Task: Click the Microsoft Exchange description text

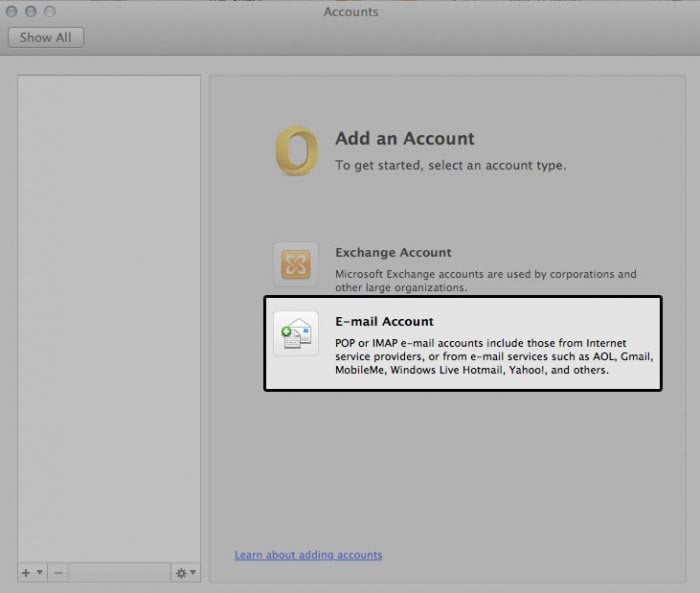Action: (x=485, y=280)
